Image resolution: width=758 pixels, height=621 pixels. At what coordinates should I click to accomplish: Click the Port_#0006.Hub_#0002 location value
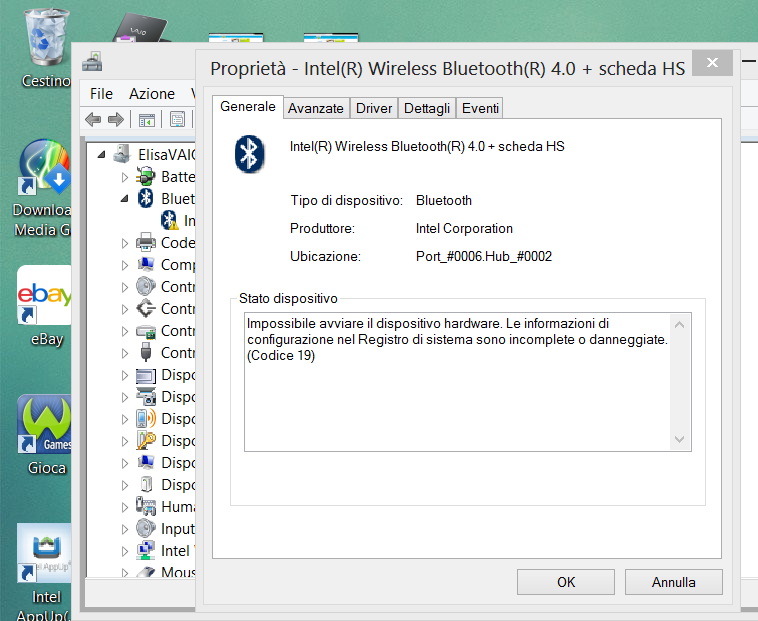[484, 256]
